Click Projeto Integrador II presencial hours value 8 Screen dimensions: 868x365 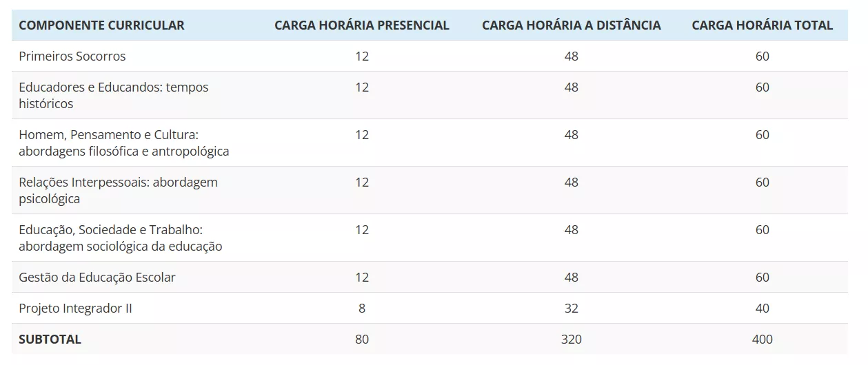[362, 309]
